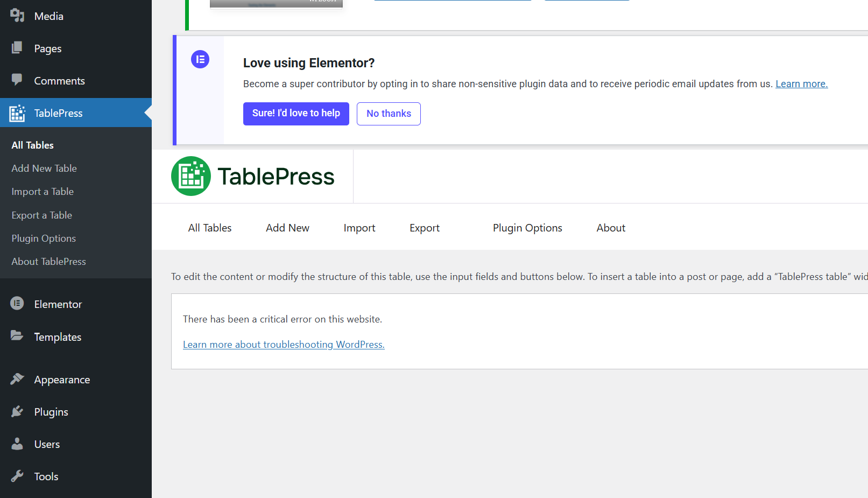The height and width of the screenshot is (498, 868).
Task: Go to the Comments menu
Action: tap(76, 81)
